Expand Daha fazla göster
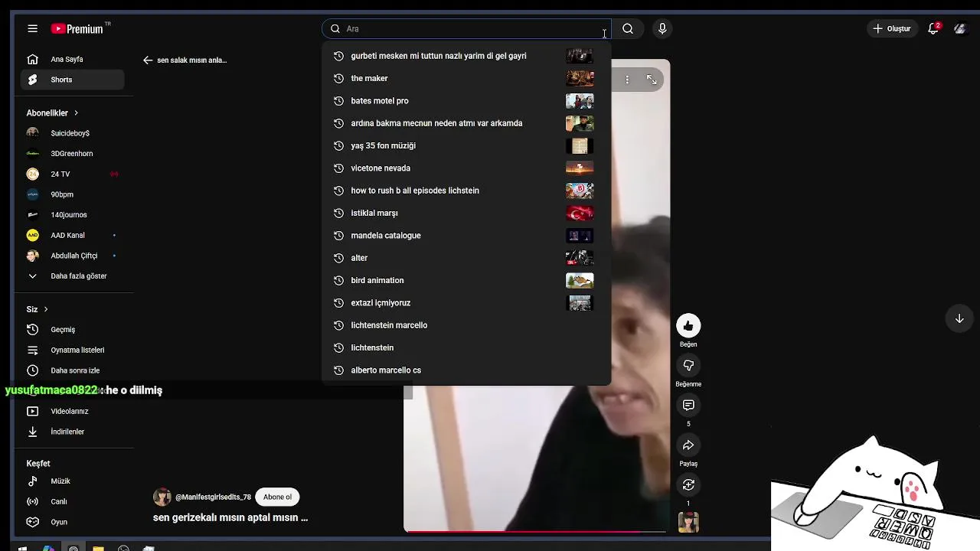980x551 pixels. (73, 275)
